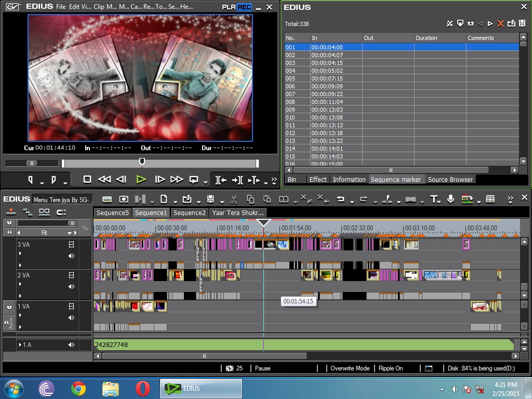Mute audio on 3 VA track
The image size is (532, 399).
[x=71, y=256]
